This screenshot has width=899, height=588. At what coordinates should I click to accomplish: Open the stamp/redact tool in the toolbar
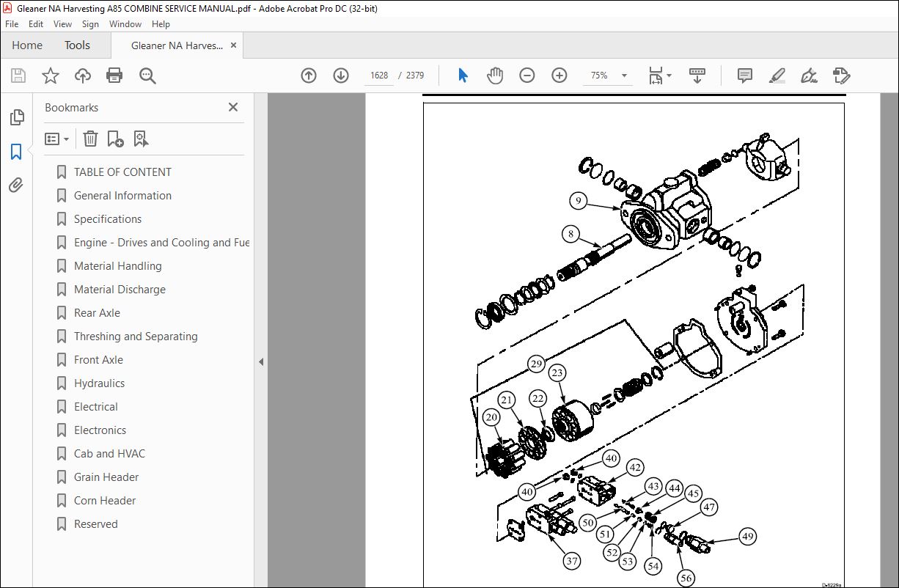coord(841,76)
